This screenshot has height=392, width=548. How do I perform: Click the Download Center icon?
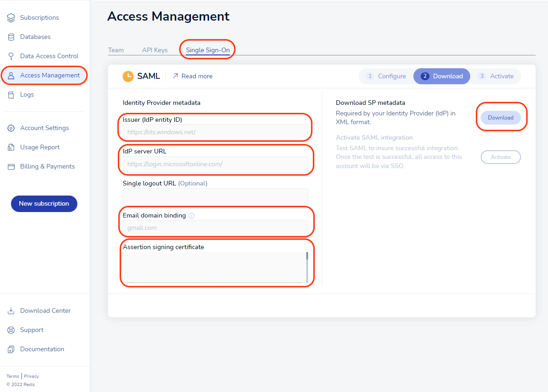11,311
